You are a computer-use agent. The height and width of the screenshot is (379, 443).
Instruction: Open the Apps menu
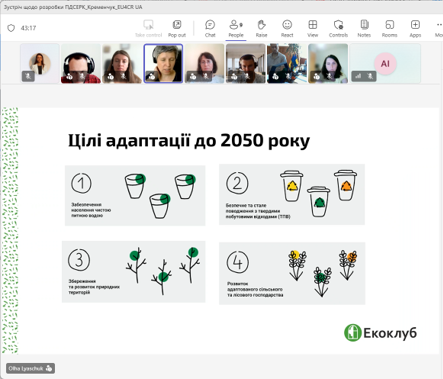415,28
